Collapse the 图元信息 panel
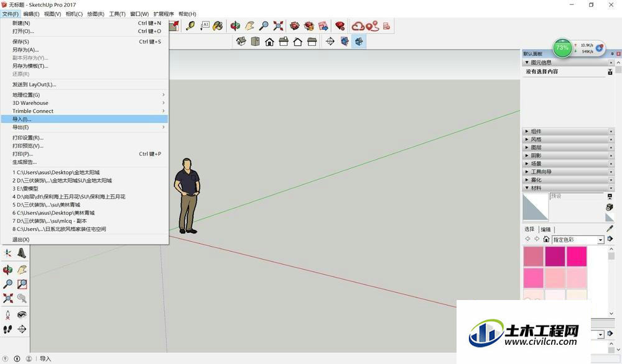The image size is (622, 364). [527, 63]
